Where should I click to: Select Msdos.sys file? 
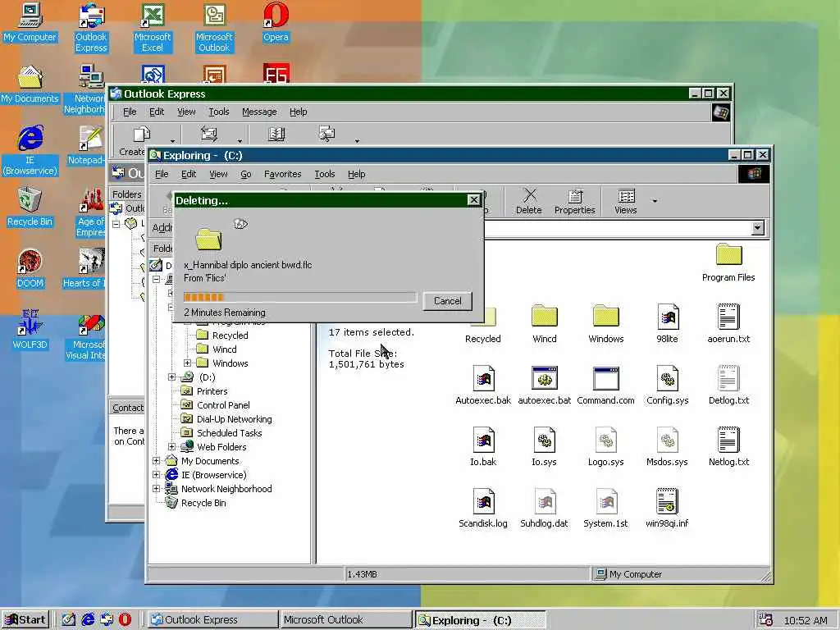click(x=668, y=447)
